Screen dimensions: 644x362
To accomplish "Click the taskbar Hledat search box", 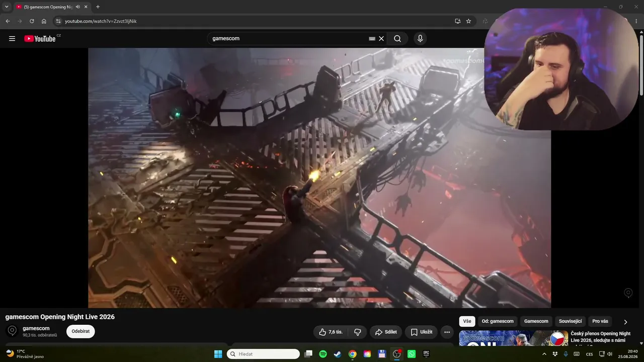I will [x=263, y=354].
